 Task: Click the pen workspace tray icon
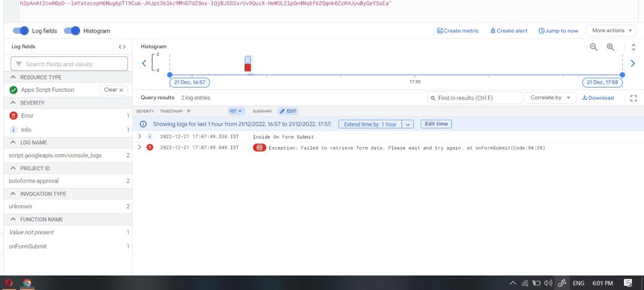[x=562, y=283]
